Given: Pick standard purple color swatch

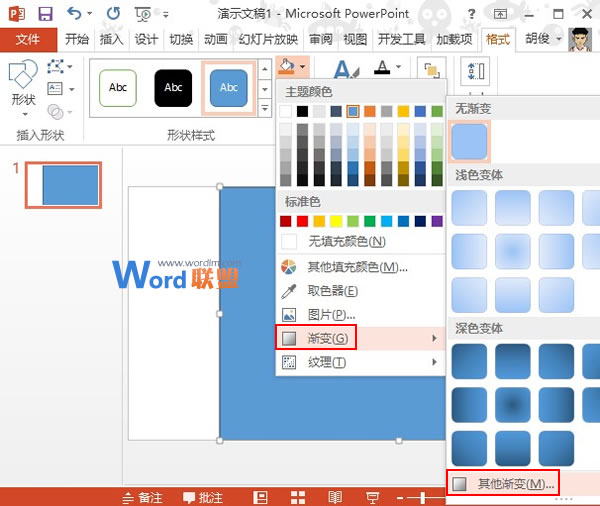Looking at the screenshot, I should pos(437,221).
